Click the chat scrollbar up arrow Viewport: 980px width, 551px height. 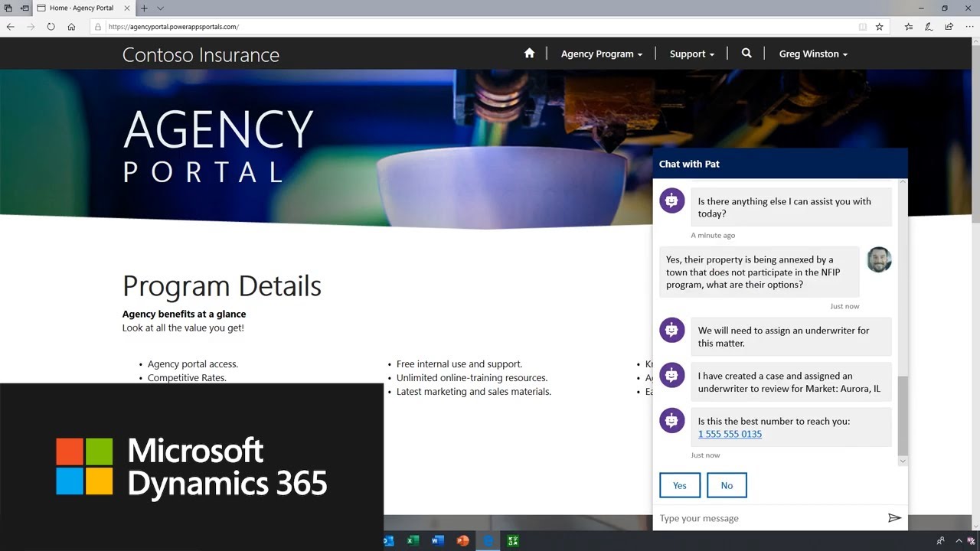[903, 182]
